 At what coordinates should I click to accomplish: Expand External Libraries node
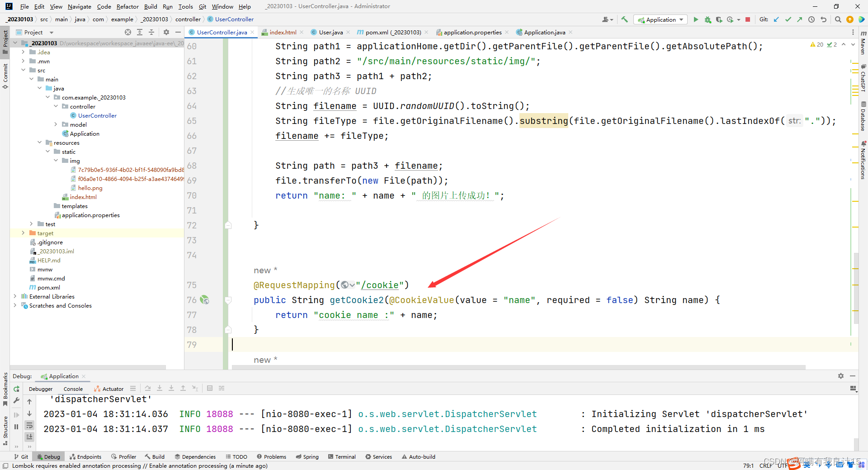(15, 296)
